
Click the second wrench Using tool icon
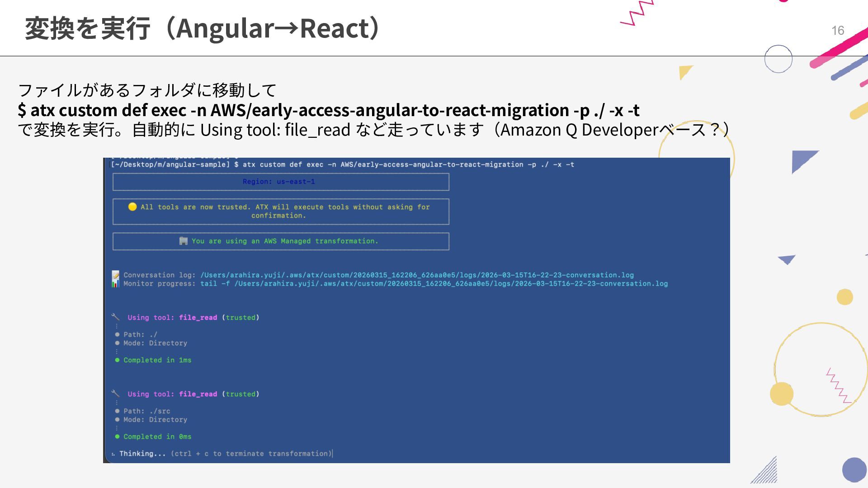click(116, 394)
